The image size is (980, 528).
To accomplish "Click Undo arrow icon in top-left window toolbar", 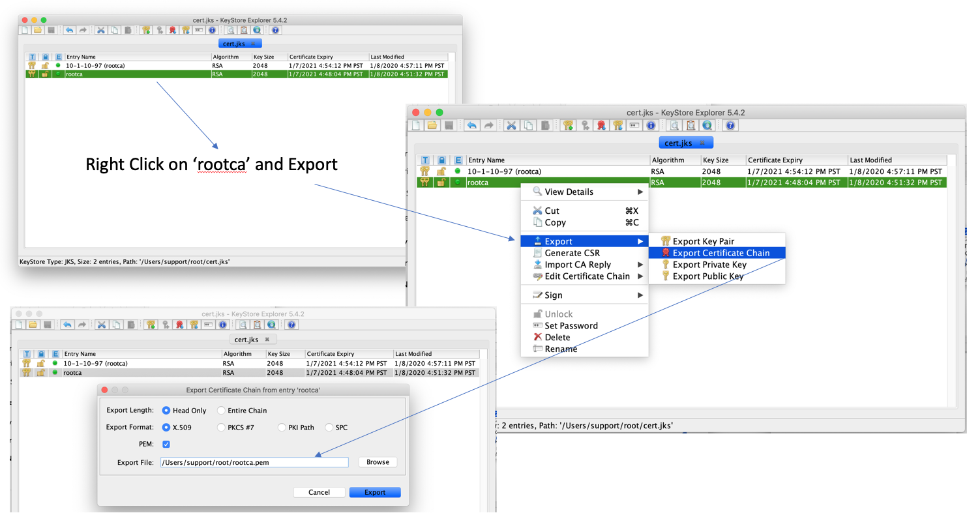I will point(69,30).
